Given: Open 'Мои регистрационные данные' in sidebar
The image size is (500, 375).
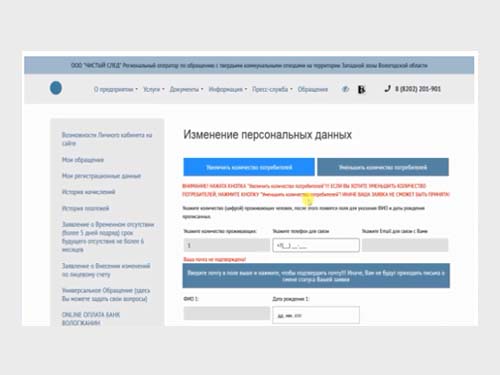Looking at the screenshot, I should (101, 176).
